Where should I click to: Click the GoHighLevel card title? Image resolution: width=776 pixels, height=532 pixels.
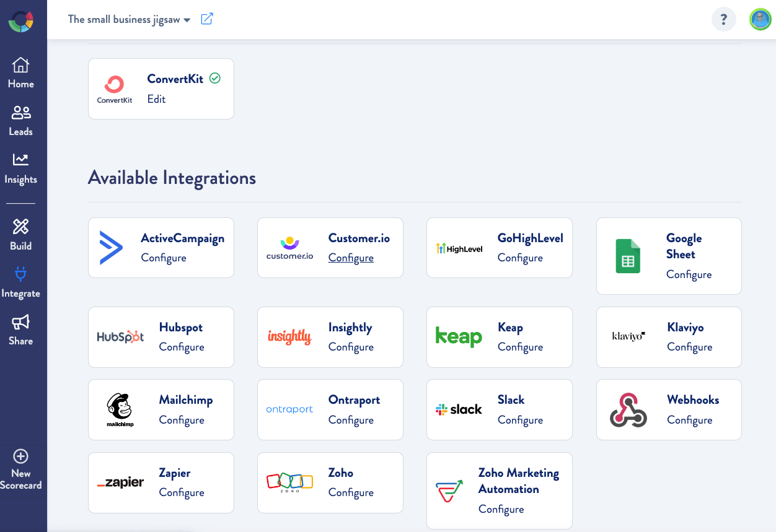coord(531,238)
